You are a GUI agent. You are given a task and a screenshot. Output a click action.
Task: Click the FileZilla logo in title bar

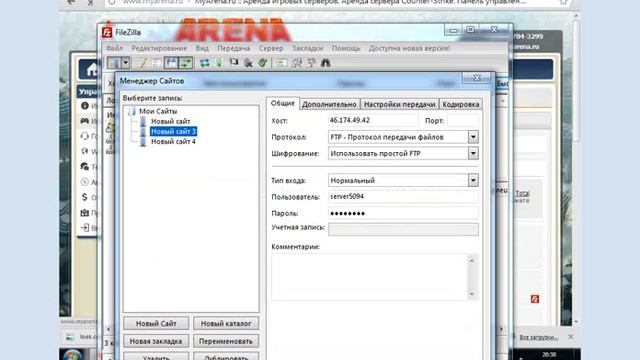(107, 32)
